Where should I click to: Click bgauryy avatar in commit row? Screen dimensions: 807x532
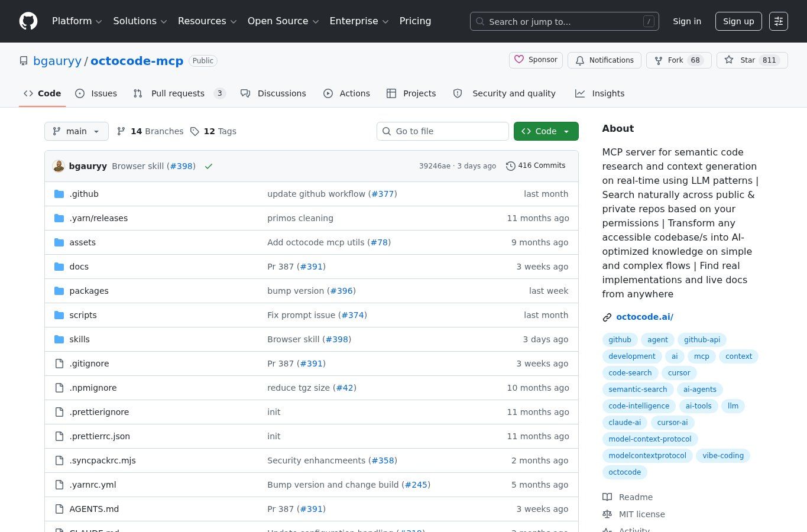coord(59,166)
